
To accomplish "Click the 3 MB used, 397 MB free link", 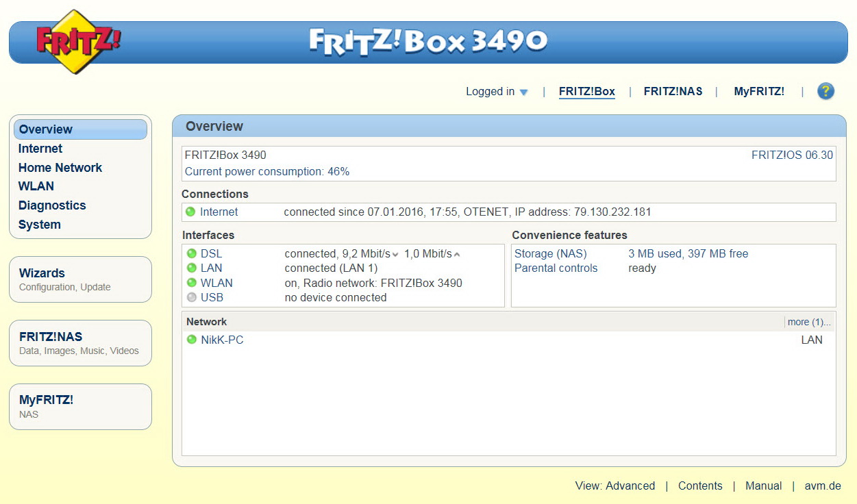I will (688, 253).
